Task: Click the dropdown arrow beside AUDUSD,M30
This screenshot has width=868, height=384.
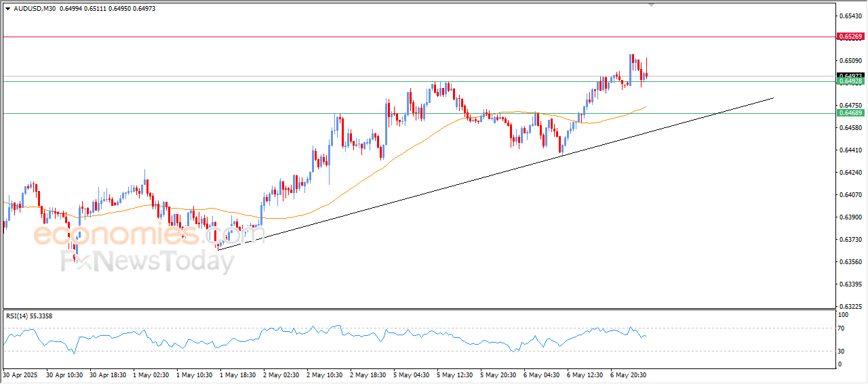Action: (7, 9)
